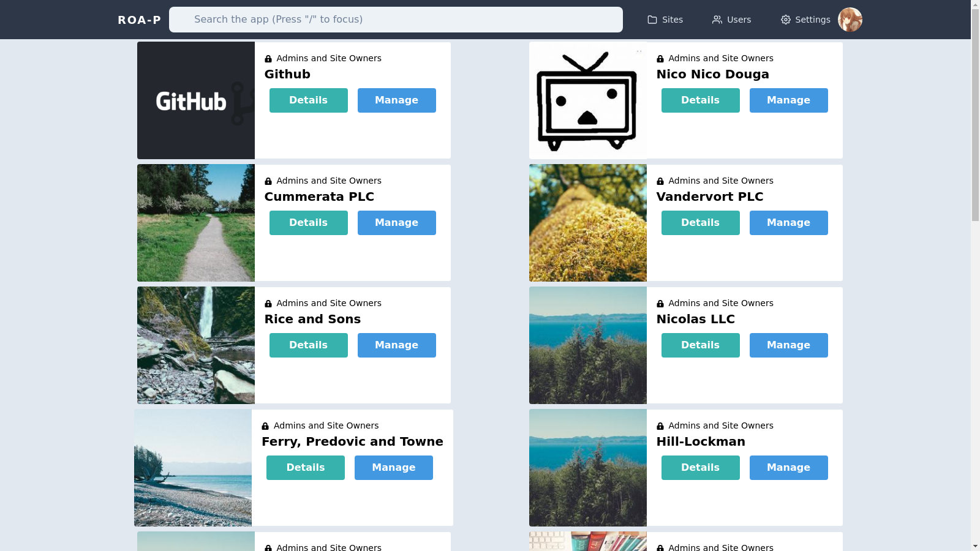Navigate to Users from the top menu

coord(732,20)
